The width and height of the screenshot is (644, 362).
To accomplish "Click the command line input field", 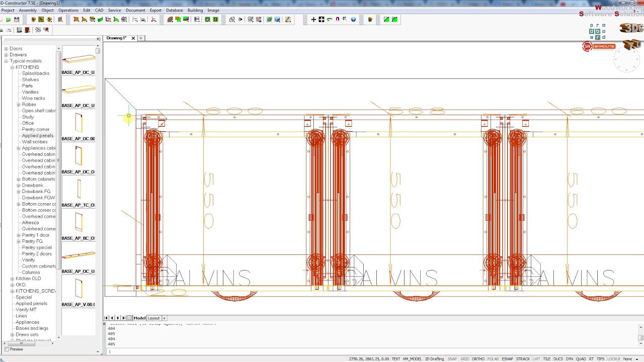I will click(372, 351).
